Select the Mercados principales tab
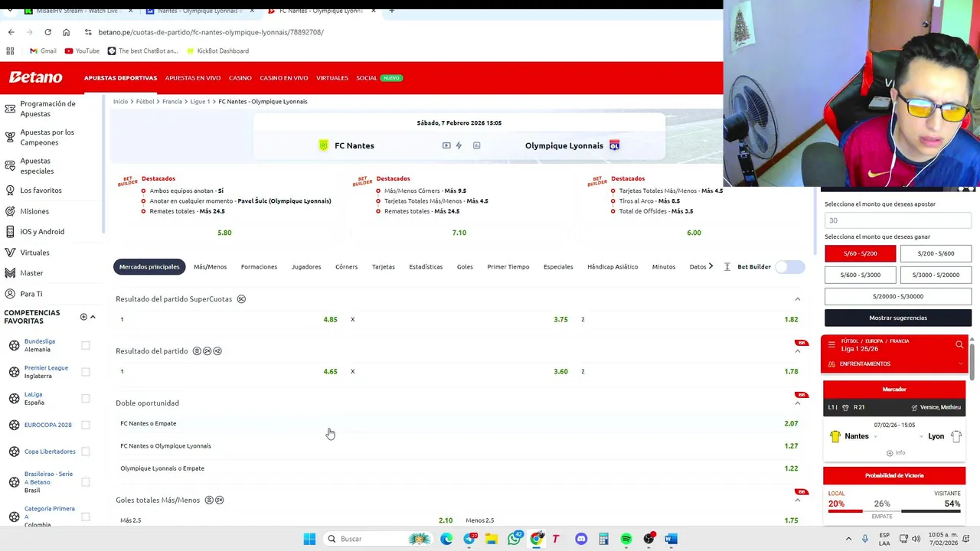The height and width of the screenshot is (551, 980). [149, 266]
